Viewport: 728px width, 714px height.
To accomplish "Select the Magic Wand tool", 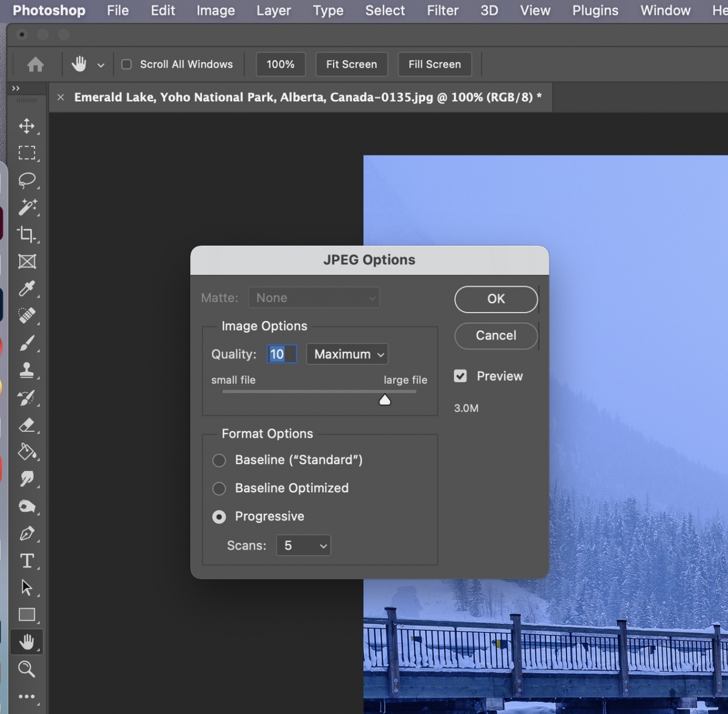I will pos(26,207).
